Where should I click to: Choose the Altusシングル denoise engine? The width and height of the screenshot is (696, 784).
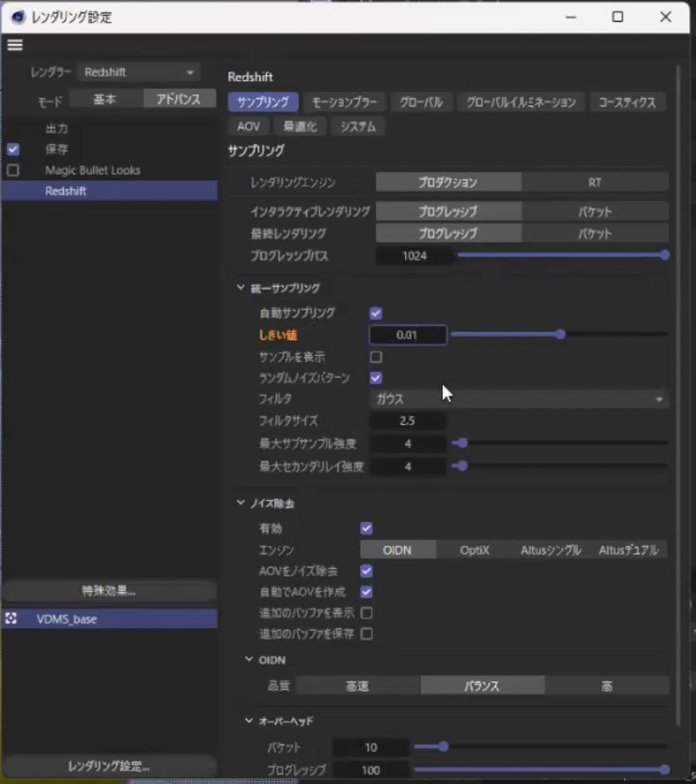(x=551, y=550)
